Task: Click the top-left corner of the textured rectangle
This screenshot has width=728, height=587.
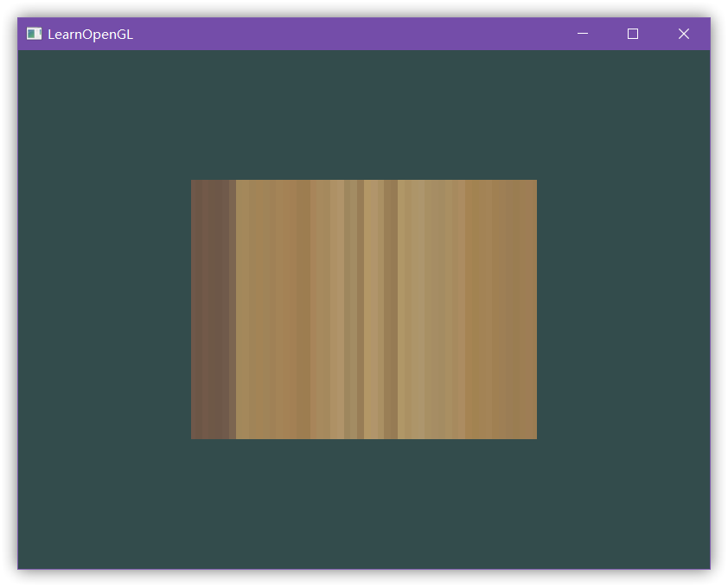Action: click(x=193, y=182)
